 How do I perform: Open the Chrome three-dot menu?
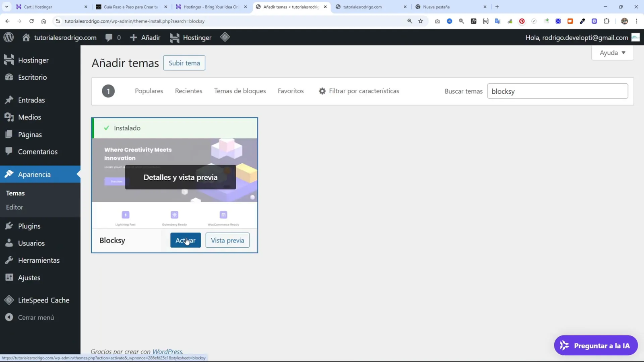(637, 21)
